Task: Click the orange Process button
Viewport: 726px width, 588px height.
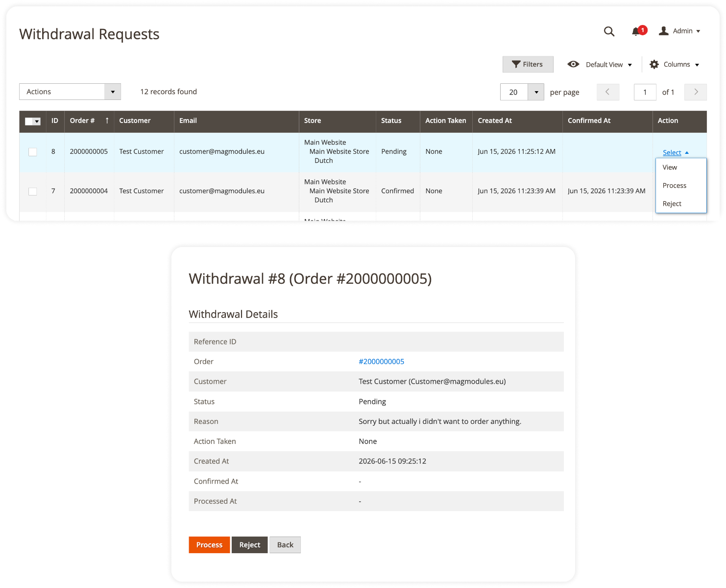Action: (x=209, y=545)
